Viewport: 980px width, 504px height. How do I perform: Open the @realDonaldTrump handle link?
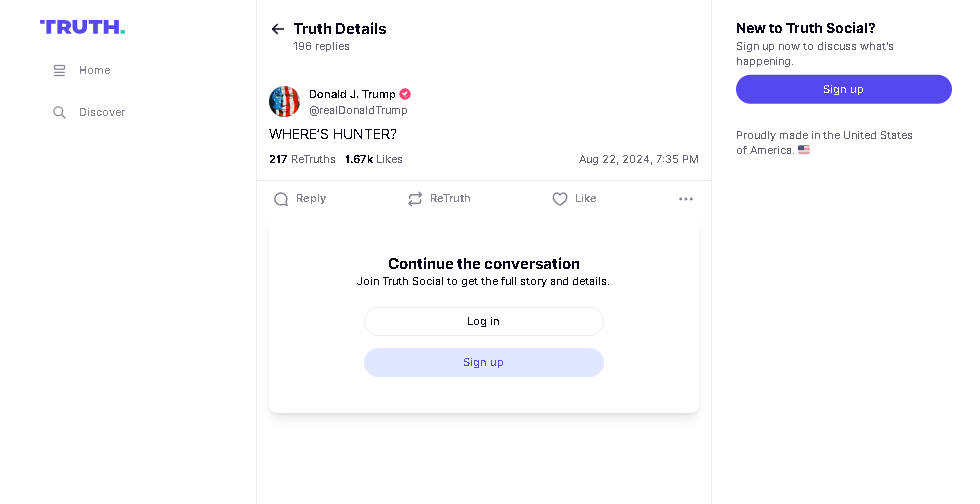pyautogui.click(x=358, y=110)
